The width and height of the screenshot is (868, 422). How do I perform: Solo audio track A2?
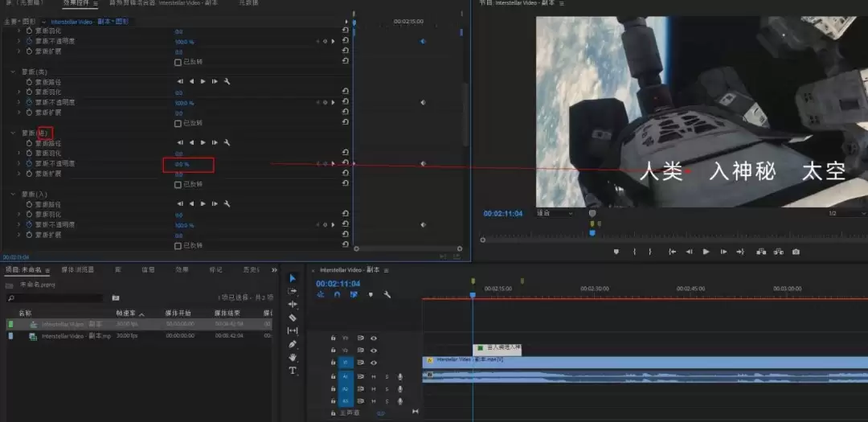point(387,389)
